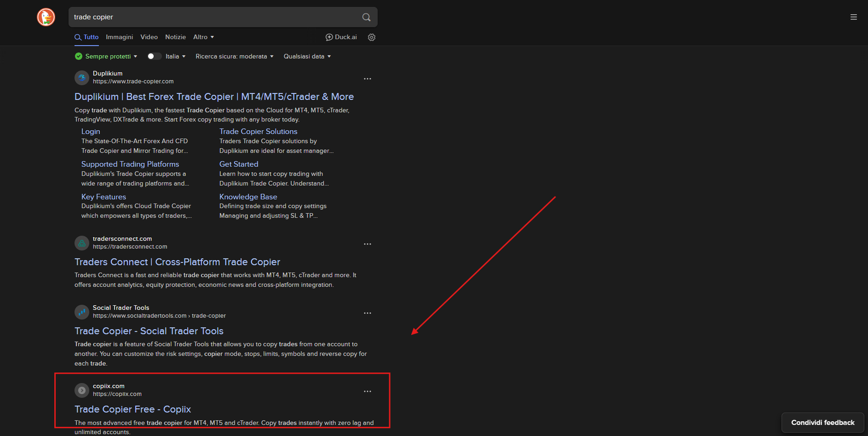Open three-dot options for copiix.com result
Viewport: 868px width, 436px height.
[x=368, y=391]
